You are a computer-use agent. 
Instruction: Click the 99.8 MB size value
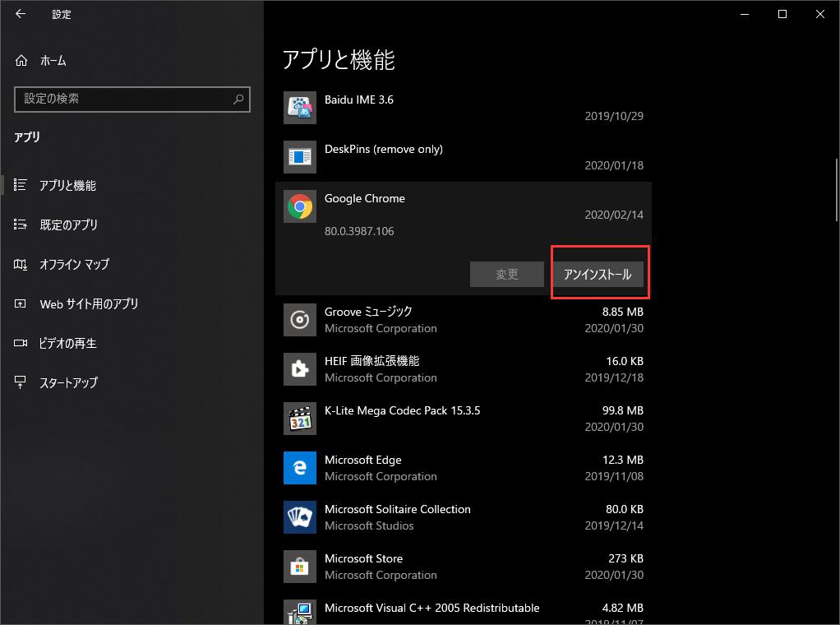(x=622, y=410)
